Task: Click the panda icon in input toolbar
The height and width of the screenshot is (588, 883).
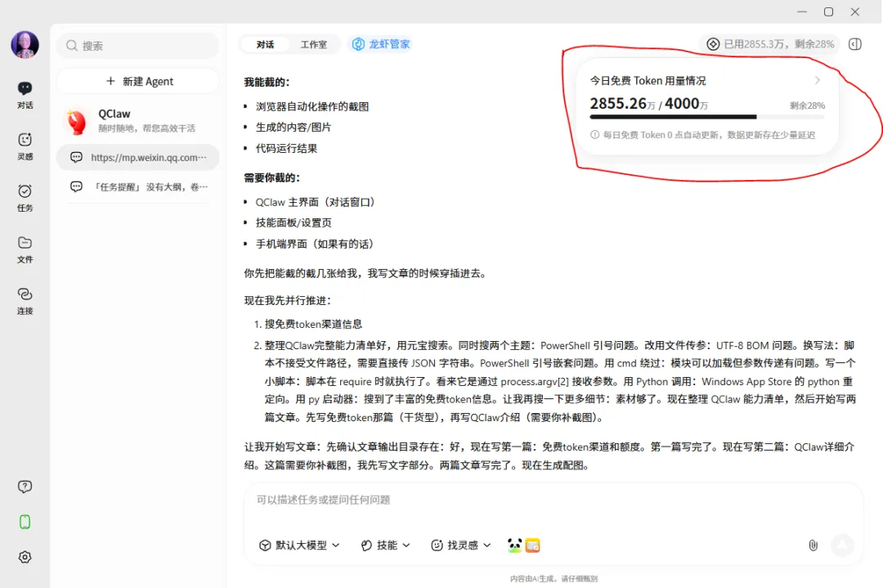Action: [514, 545]
